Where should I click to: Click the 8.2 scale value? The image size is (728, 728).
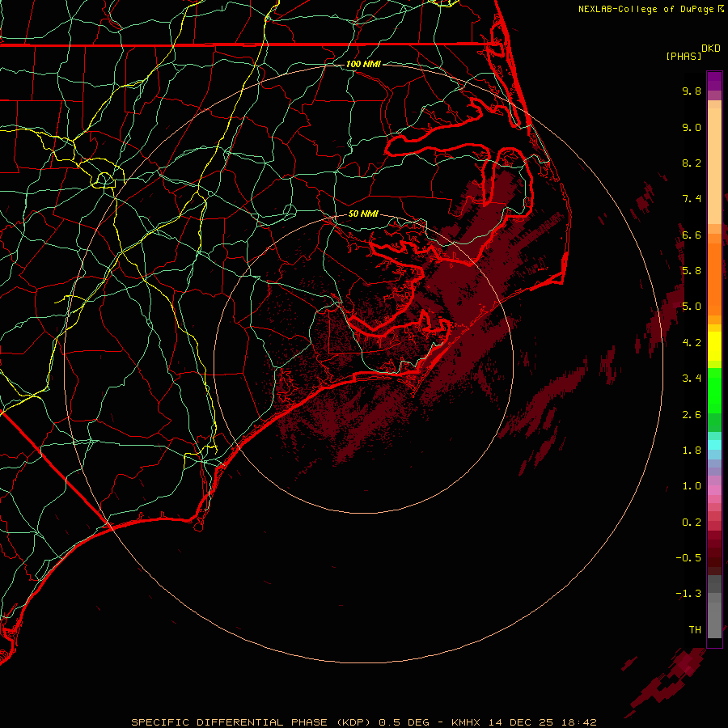pyautogui.click(x=692, y=163)
